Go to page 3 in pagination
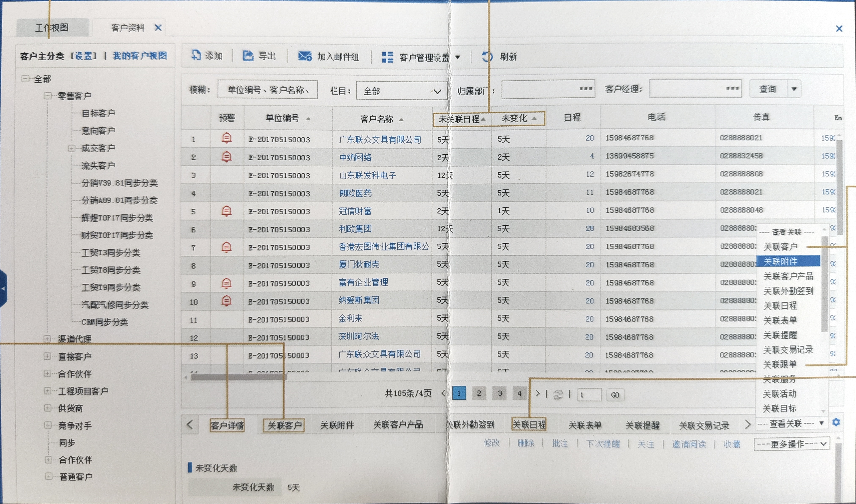Image resolution: width=856 pixels, height=504 pixels. (x=500, y=393)
